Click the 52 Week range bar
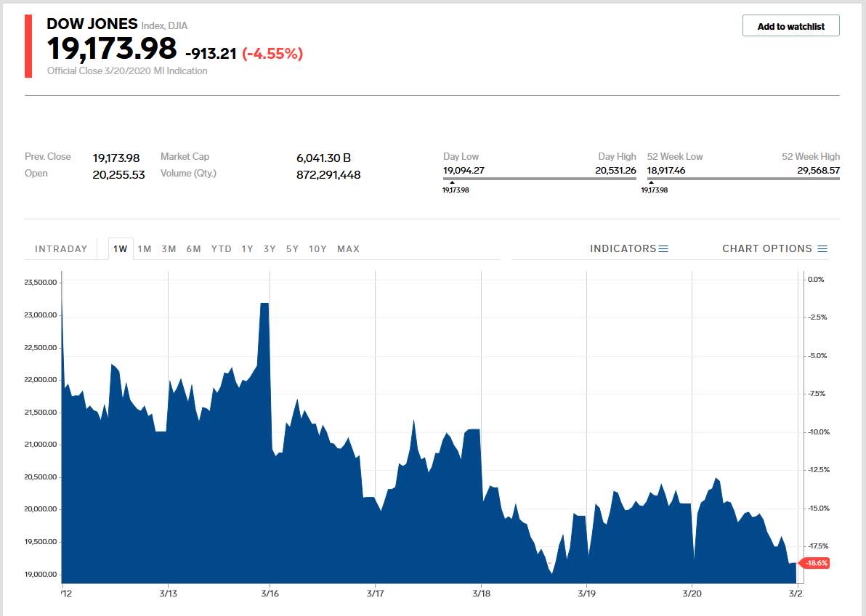 tap(743, 178)
